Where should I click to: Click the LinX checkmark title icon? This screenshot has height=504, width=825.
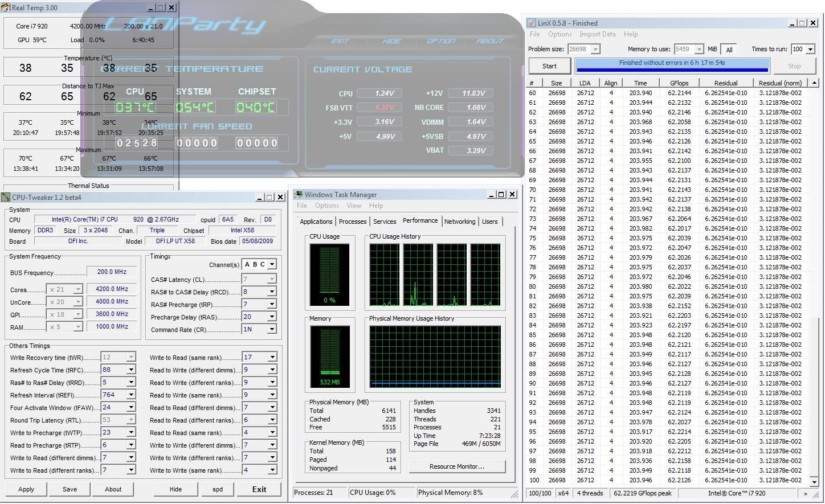(x=532, y=23)
